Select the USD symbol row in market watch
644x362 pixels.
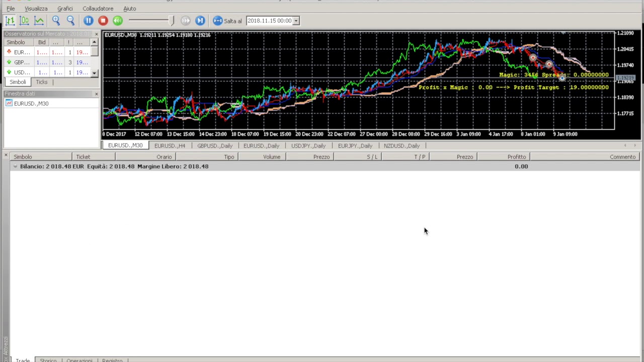click(x=47, y=72)
